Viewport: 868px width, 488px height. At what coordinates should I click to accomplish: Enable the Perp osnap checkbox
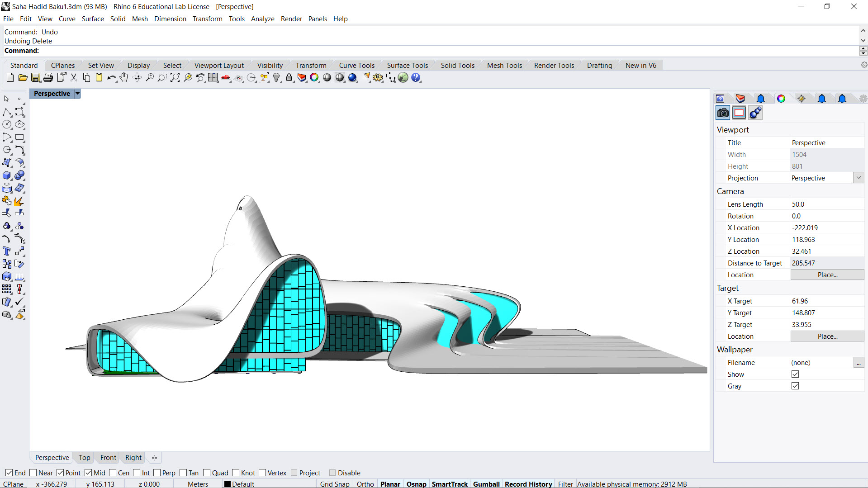pos(157,473)
